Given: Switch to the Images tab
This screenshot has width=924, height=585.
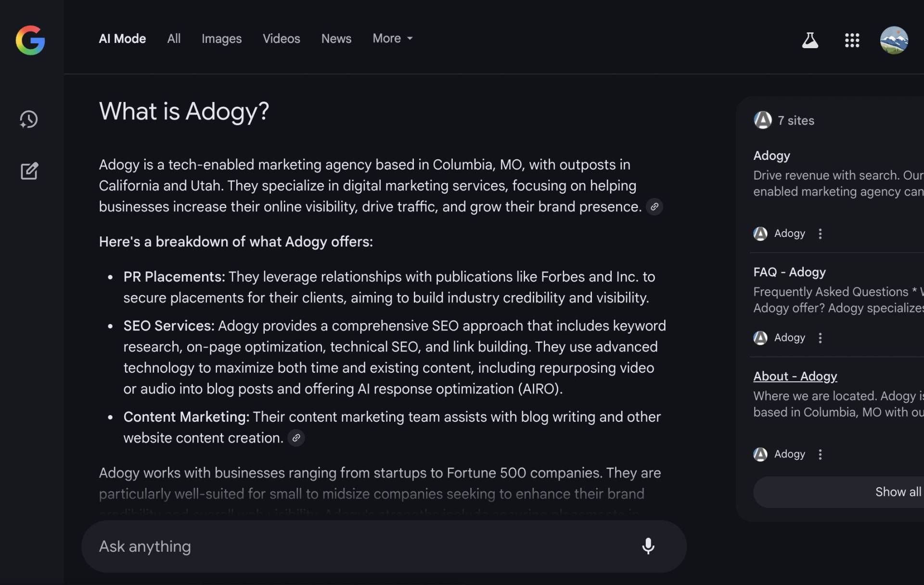Looking at the screenshot, I should [x=221, y=39].
